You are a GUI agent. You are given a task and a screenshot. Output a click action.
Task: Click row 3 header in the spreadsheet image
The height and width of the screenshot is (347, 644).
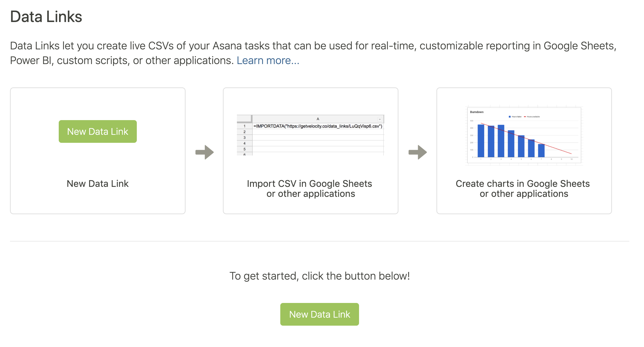click(244, 137)
